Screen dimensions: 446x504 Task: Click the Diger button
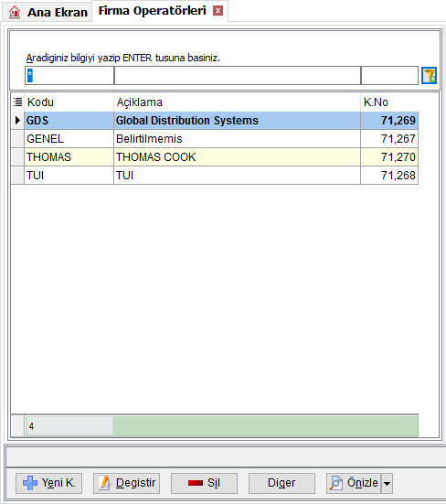point(281,483)
